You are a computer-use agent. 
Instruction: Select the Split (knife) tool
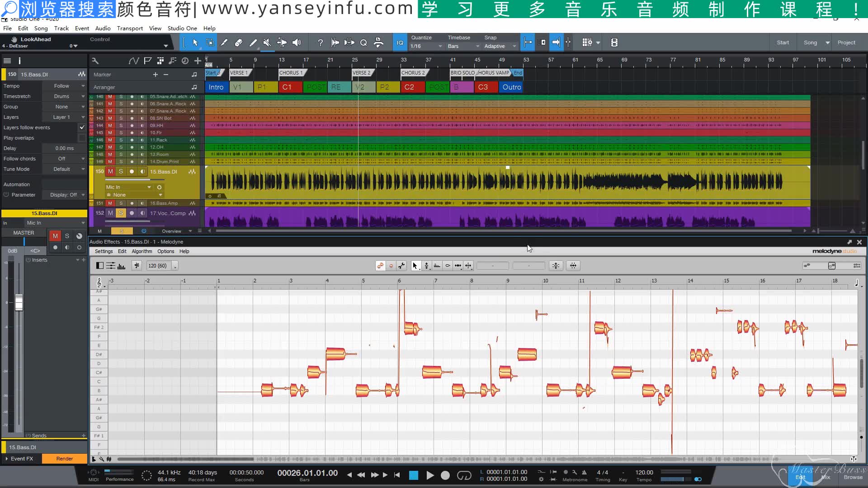224,42
